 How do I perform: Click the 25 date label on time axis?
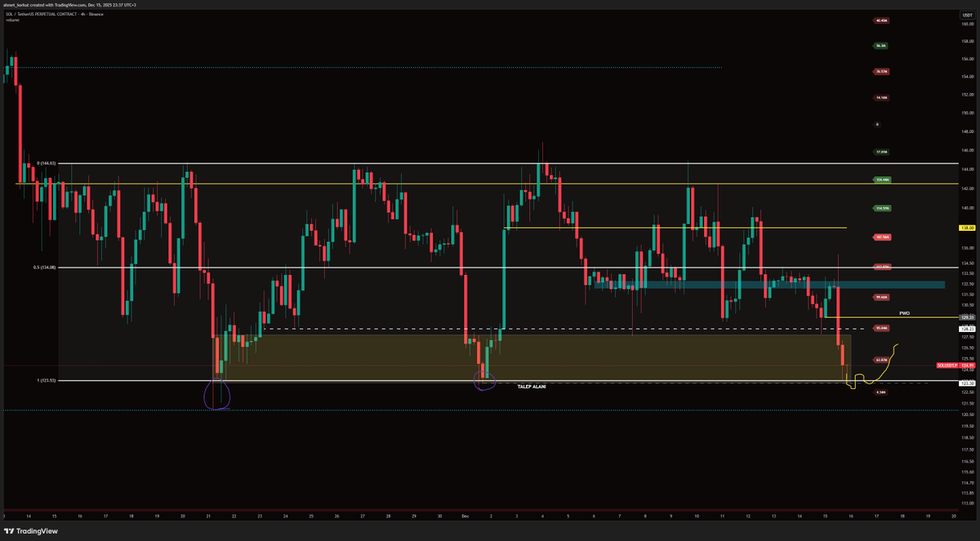pos(311,517)
